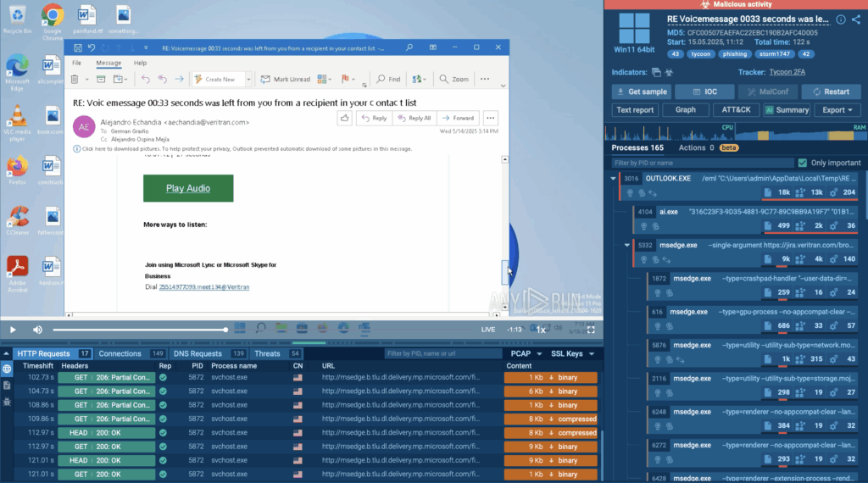This screenshot has height=483, width=868.
Task: Enter fullscreen on the video player
Action: coord(591,330)
